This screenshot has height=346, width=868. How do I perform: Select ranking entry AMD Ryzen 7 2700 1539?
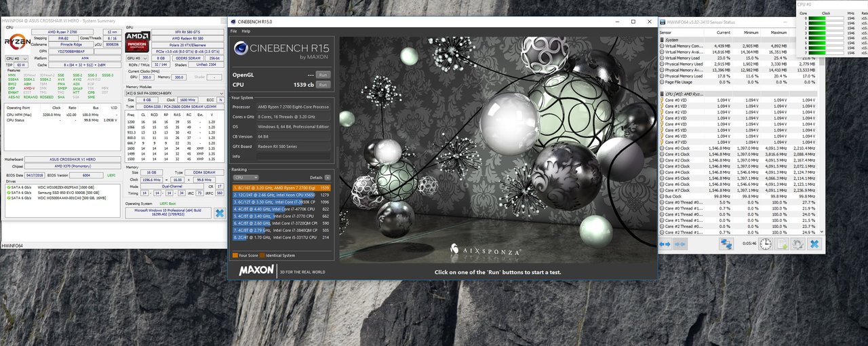point(282,187)
